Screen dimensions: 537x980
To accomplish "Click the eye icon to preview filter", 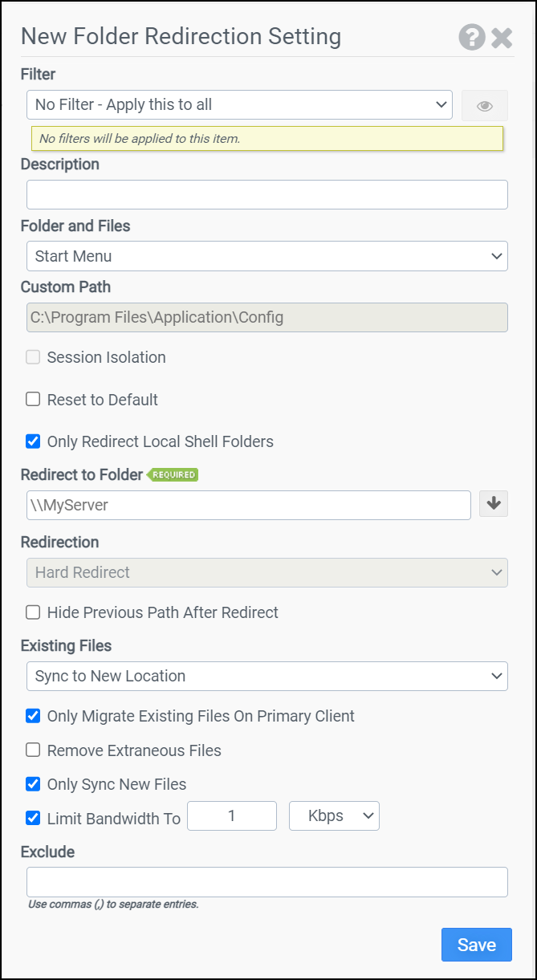I will pyautogui.click(x=484, y=105).
